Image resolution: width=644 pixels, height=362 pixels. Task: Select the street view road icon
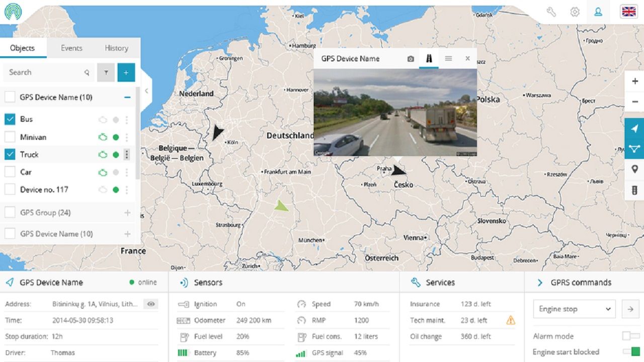pos(429,58)
